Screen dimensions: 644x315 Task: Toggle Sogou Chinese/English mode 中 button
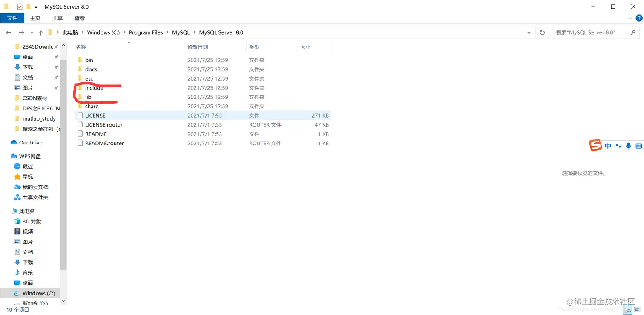pos(608,146)
